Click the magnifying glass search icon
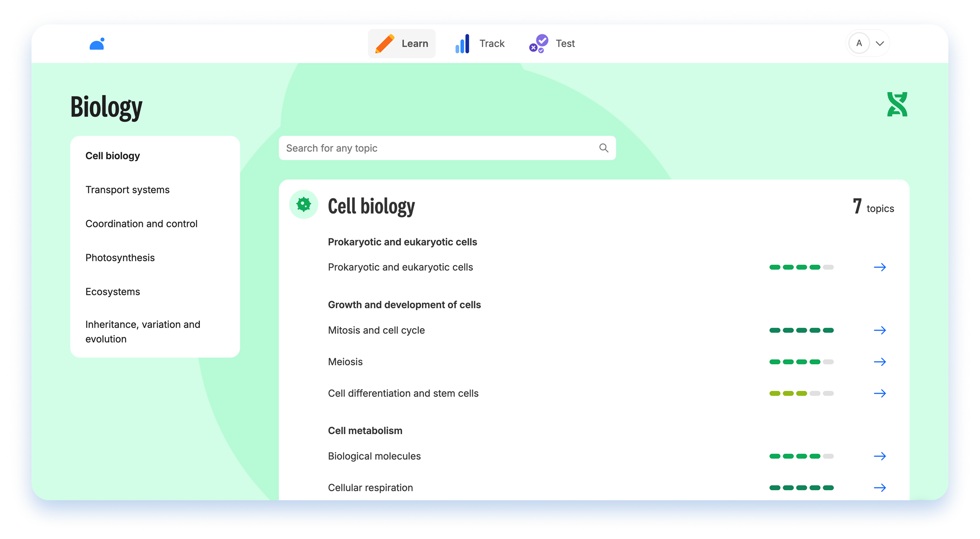The height and width of the screenshot is (539, 980). (603, 148)
